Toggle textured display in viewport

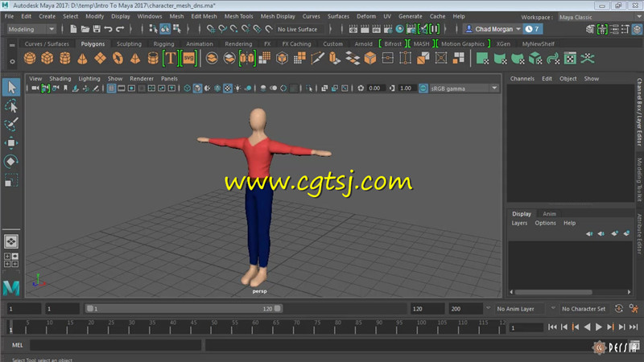228,88
